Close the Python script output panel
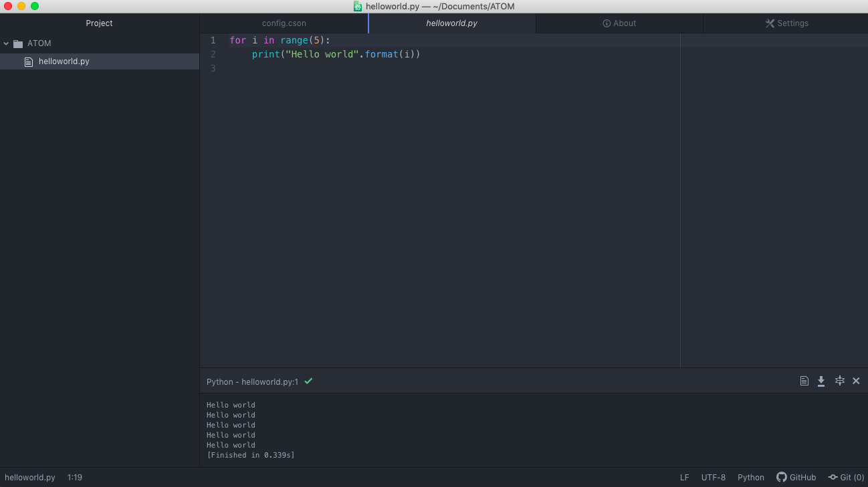The image size is (868, 487). (x=856, y=381)
